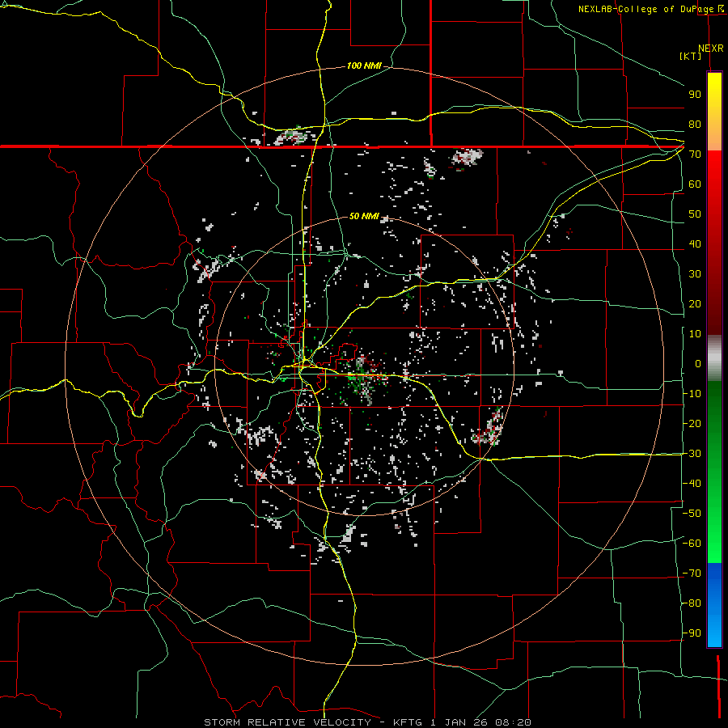Pick the gray zero-velocity segment of the scale

coord(714,358)
